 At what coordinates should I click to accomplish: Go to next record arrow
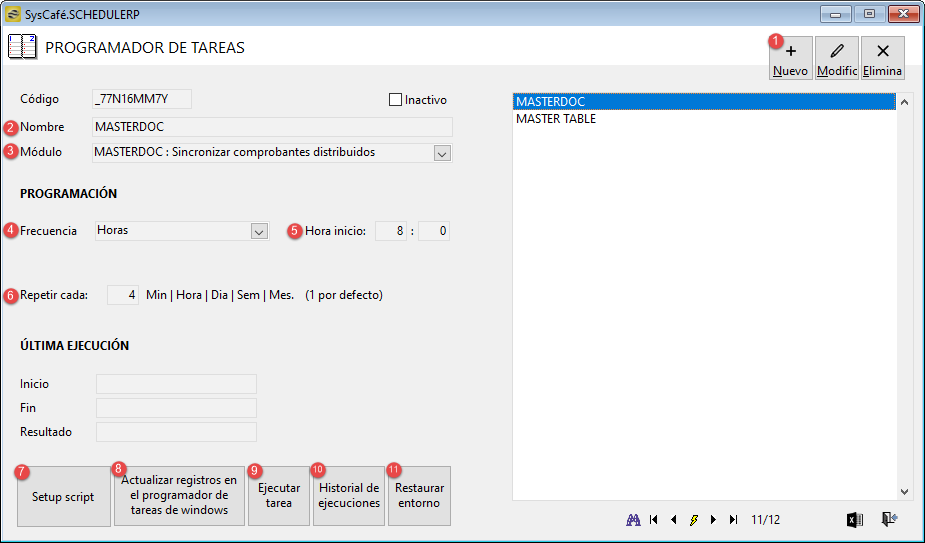point(714,519)
